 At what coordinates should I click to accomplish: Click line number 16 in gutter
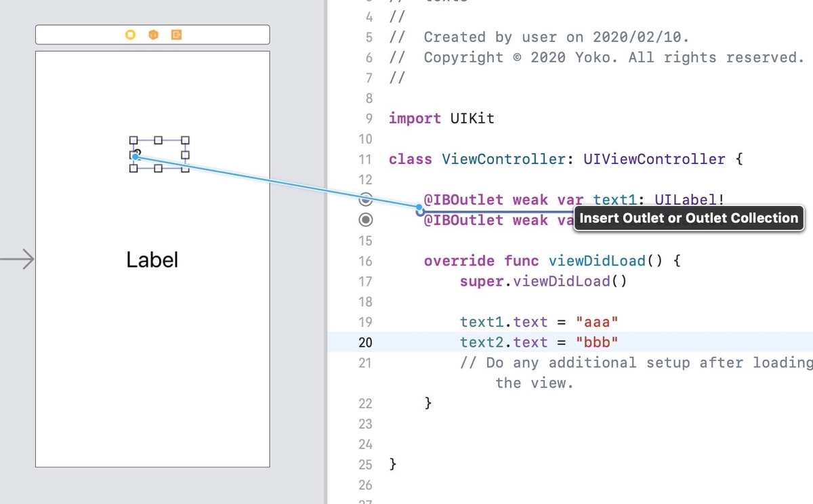365,261
